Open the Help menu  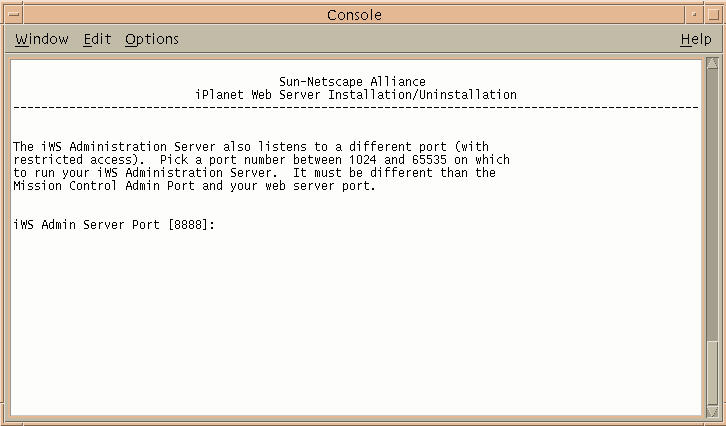click(695, 39)
